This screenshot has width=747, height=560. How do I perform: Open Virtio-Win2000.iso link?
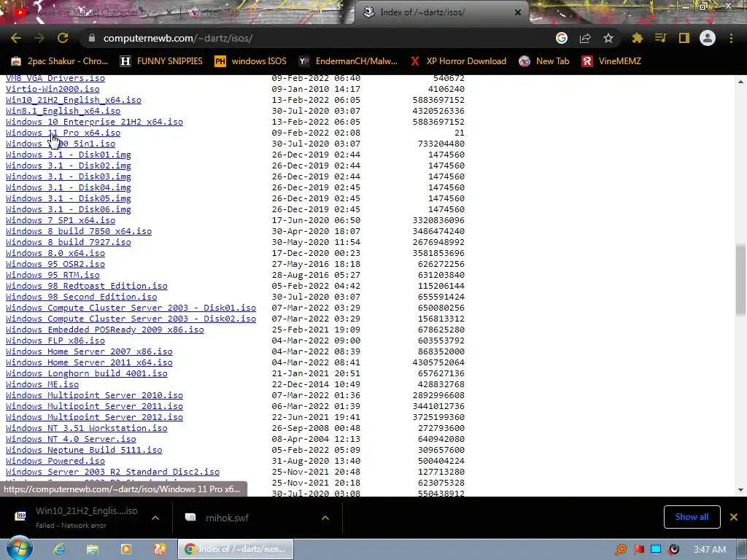53,89
